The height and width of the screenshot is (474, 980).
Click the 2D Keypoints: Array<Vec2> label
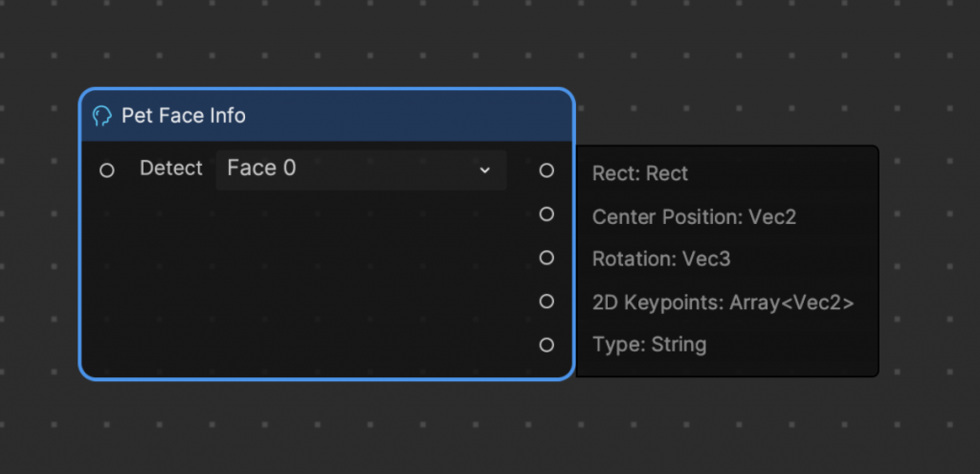pos(724,303)
